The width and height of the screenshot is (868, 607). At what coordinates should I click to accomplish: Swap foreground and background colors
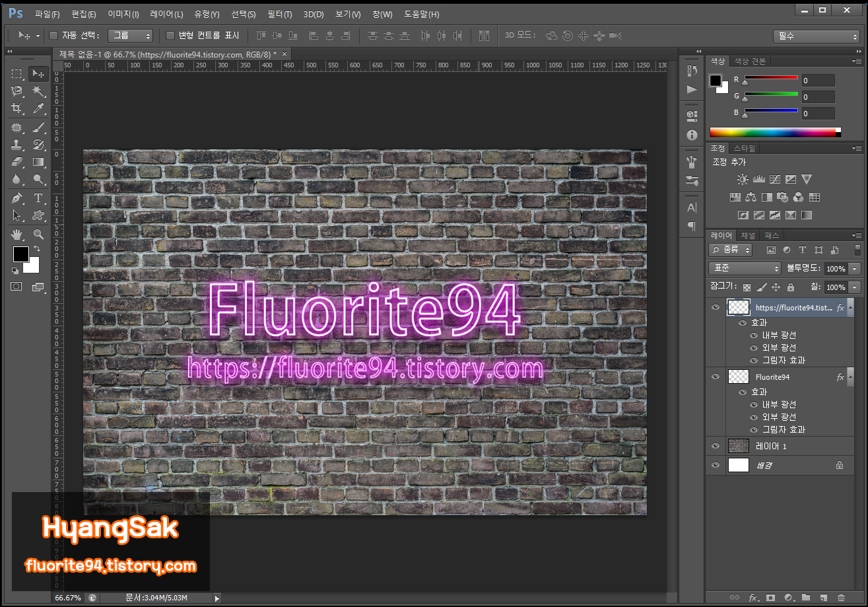click(x=37, y=248)
